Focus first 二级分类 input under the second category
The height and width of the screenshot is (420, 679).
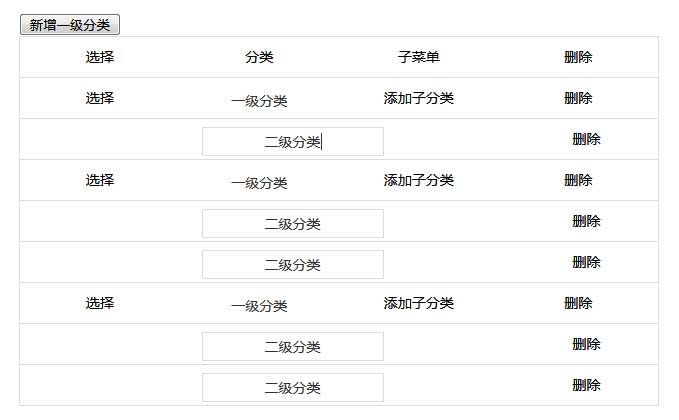(292, 224)
